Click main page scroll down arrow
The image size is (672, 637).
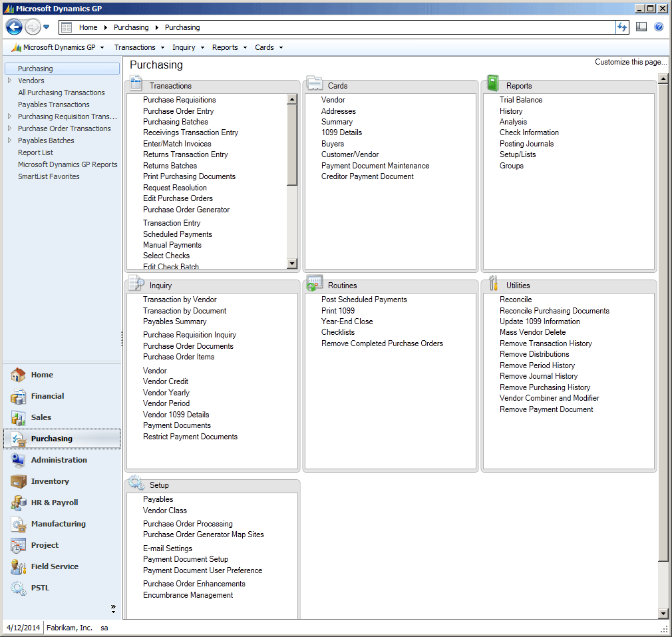pyautogui.click(x=663, y=614)
